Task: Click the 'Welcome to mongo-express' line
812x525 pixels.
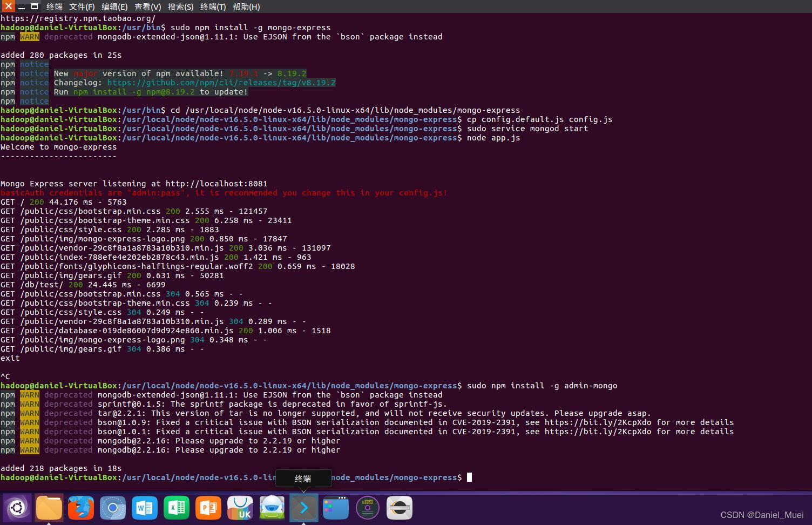Action: coord(58,147)
